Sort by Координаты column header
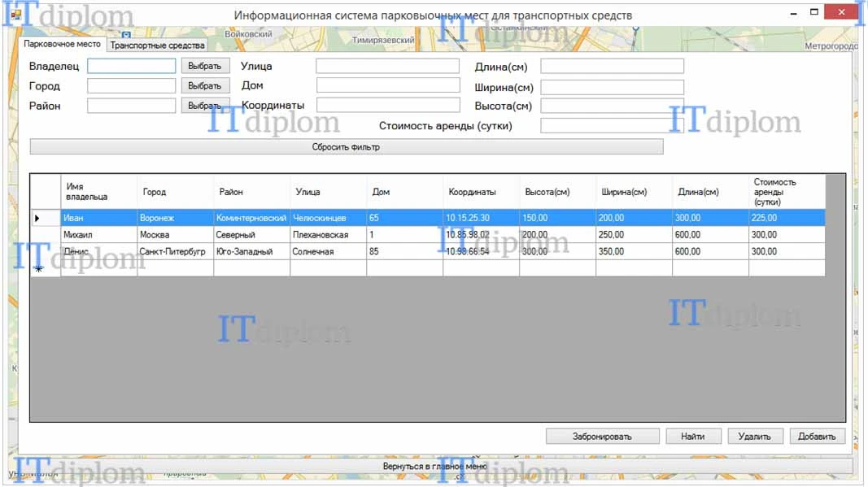This screenshot has width=868, height=487. tap(481, 192)
